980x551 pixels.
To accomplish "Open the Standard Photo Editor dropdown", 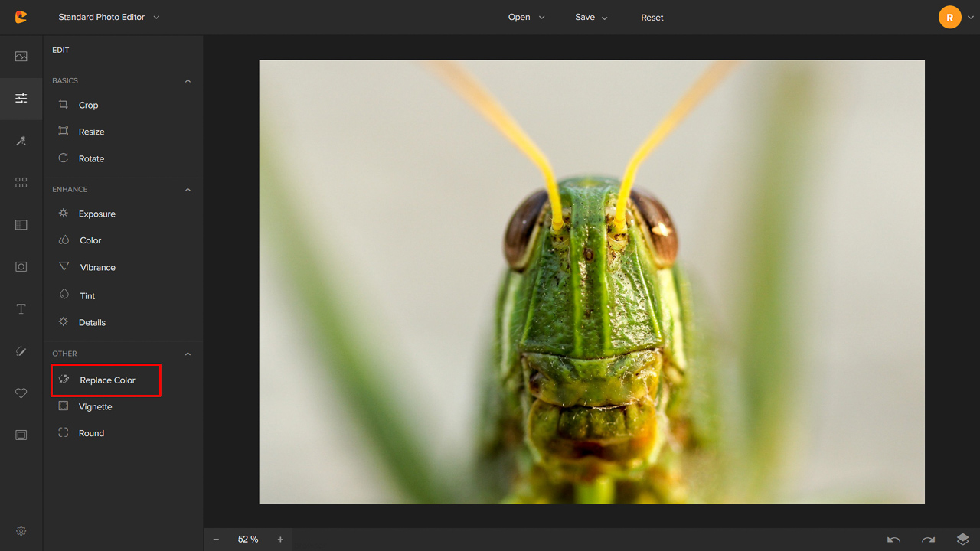I will (109, 17).
